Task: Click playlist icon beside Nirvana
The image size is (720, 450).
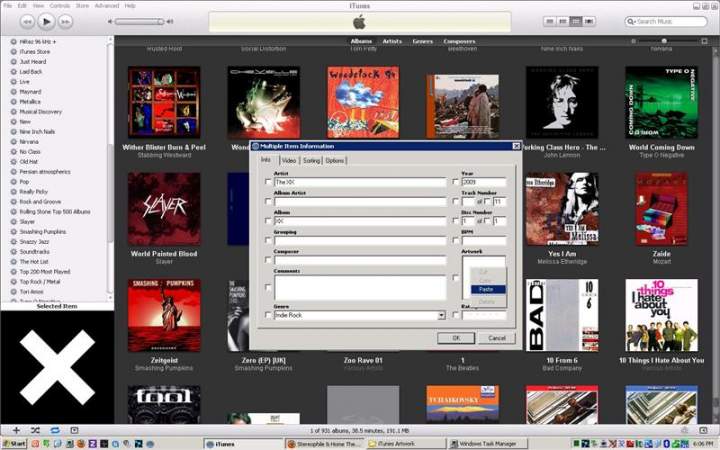Action: click(13, 141)
